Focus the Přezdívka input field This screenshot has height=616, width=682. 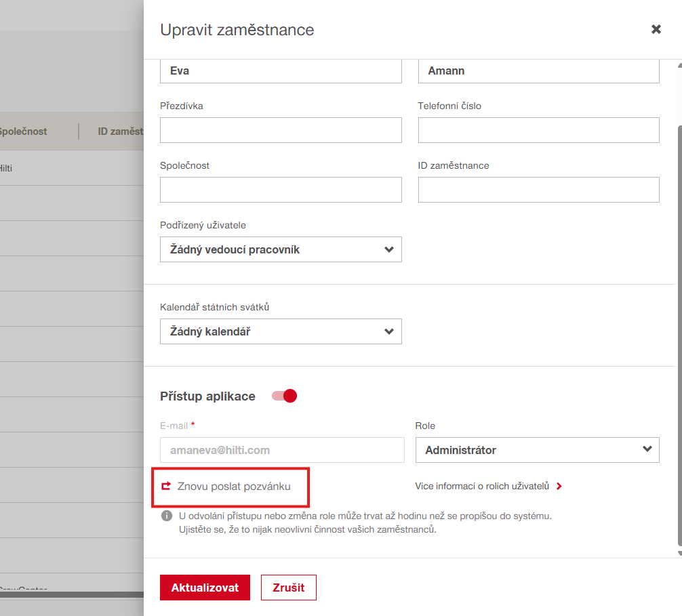pos(281,130)
